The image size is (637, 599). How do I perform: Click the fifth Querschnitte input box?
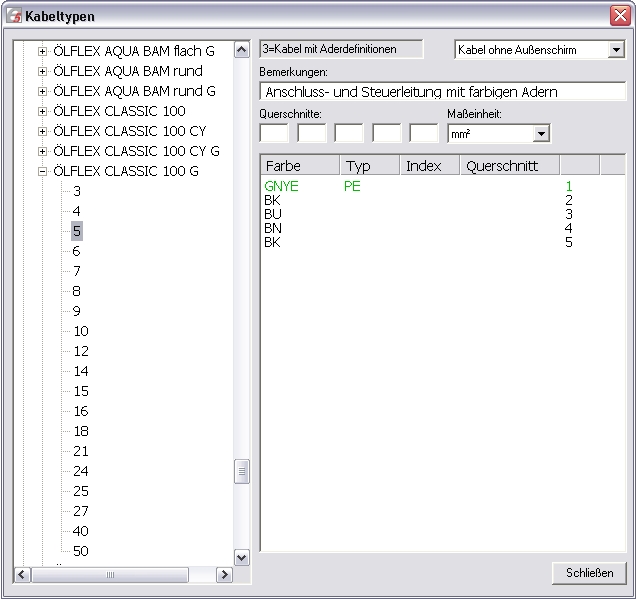(x=424, y=133)
